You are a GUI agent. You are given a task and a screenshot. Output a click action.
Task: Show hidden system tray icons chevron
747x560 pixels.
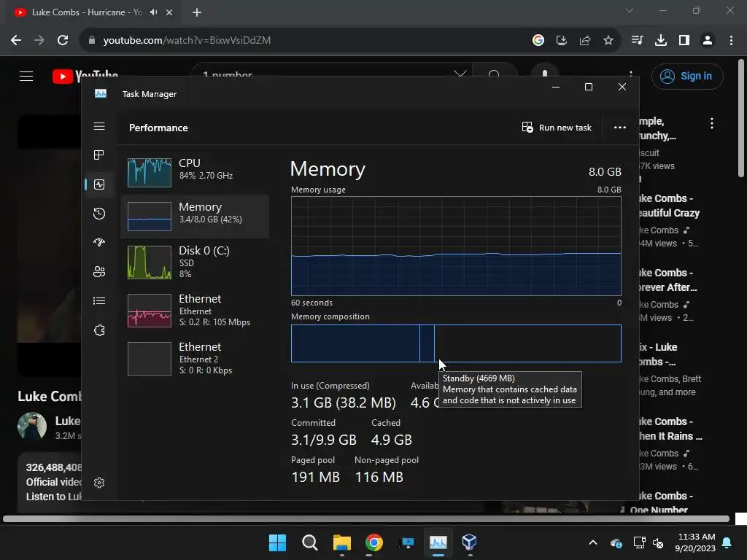click(592, 542)
